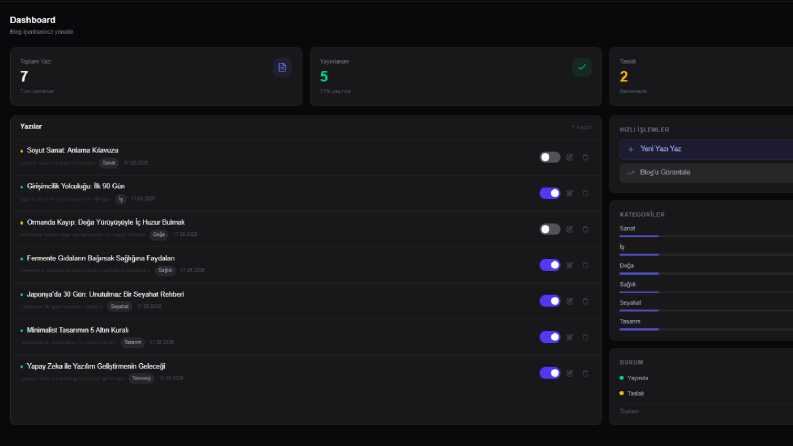The width and height of the screenshot is (793, 446).
Task: Click the Sanat category tag badge
Action: 109,163
